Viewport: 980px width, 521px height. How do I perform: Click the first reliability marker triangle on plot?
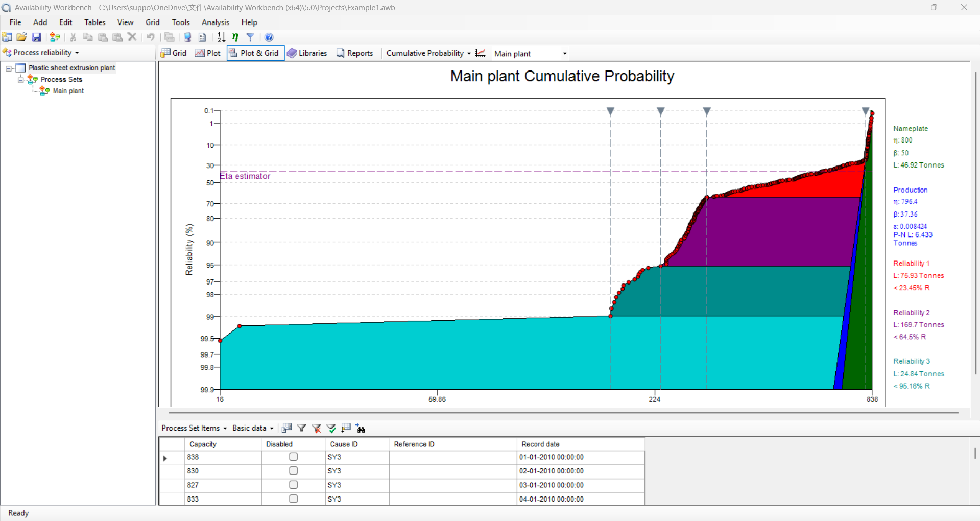610,111
